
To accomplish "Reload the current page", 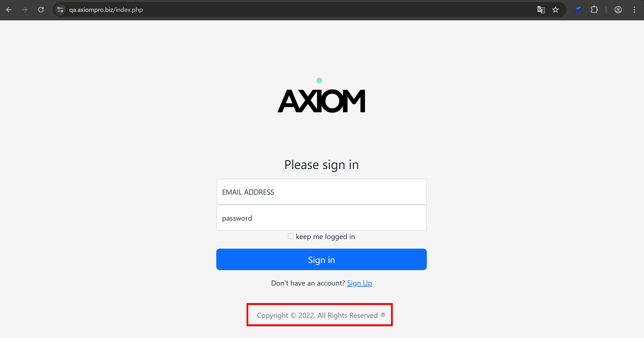I will [41, 10].
